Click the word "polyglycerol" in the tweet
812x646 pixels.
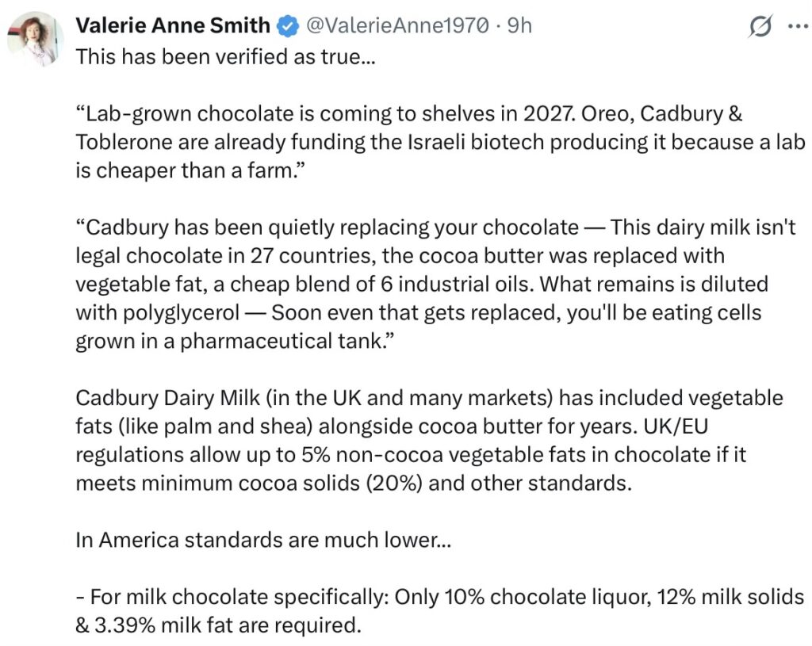156,312
